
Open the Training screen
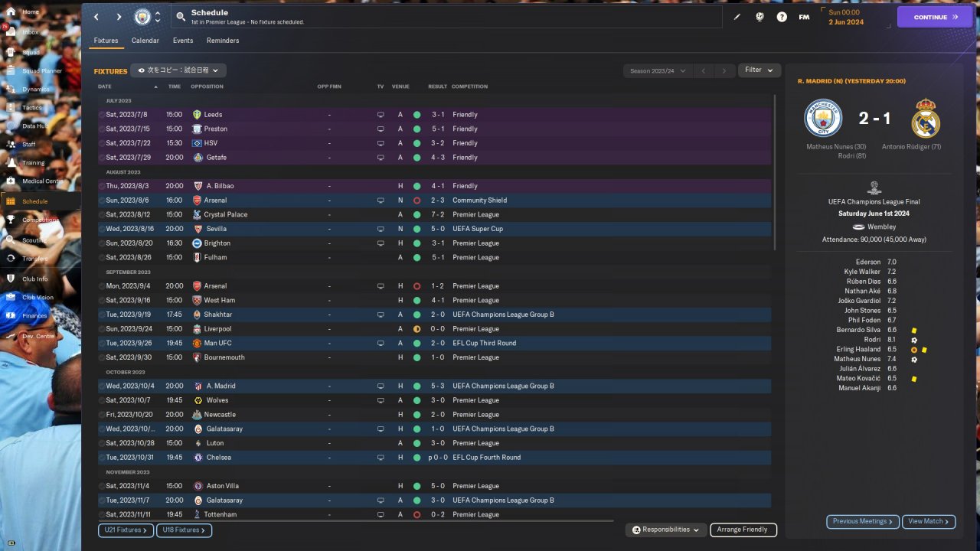click(33, 163)
